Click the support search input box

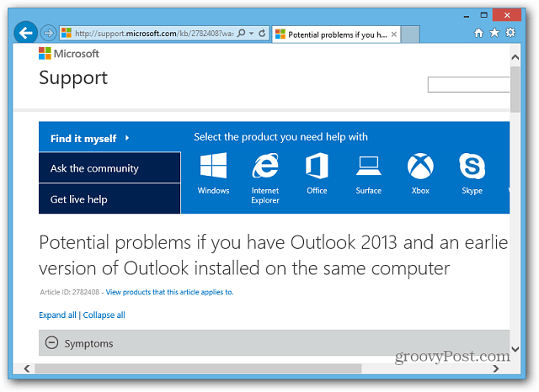468,84
